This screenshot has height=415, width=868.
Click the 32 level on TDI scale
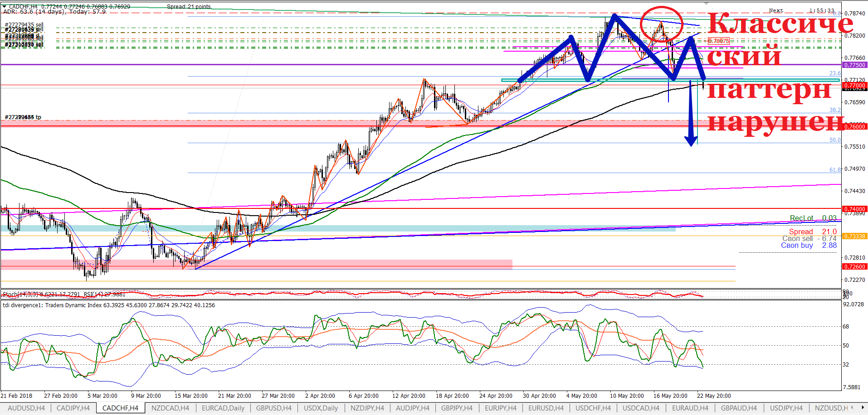pos(846,365)
